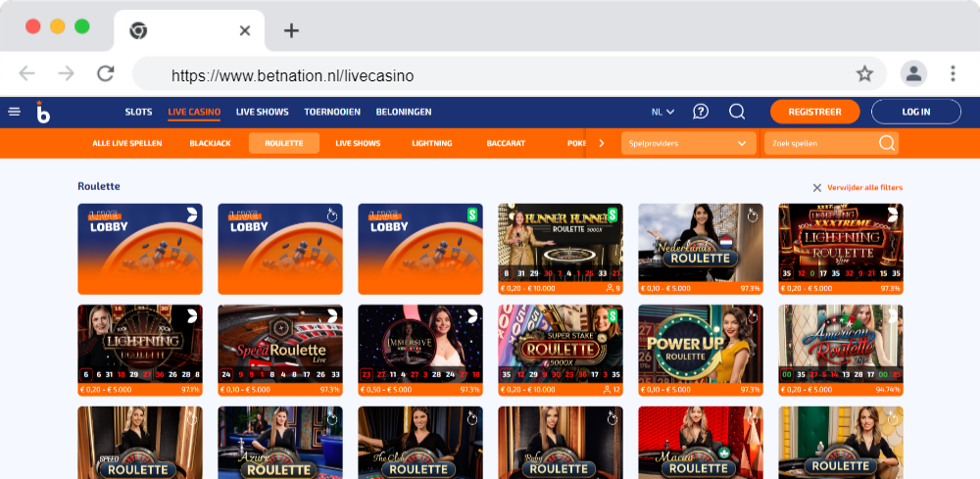
Task: Go back in browser history
Action: 26,73
